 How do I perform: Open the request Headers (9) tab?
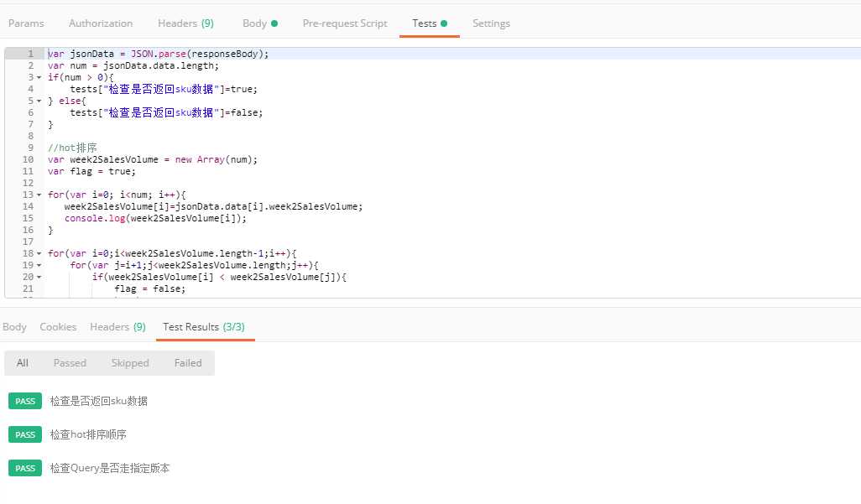[185, 23]
